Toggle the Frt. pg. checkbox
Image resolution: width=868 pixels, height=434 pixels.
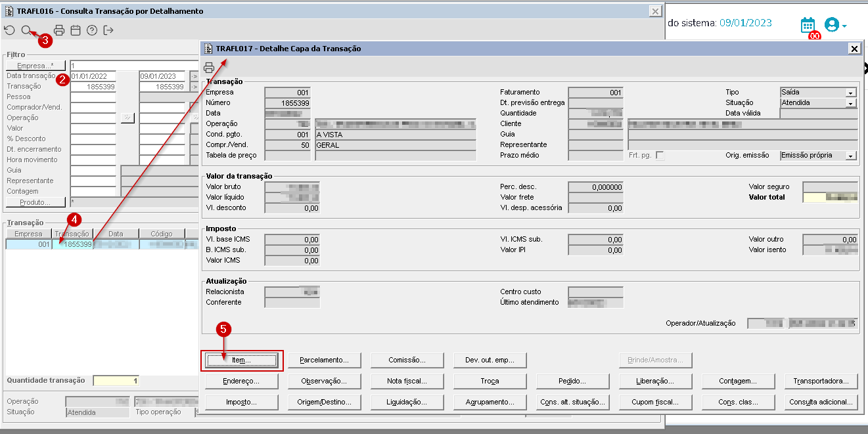(660, 155)
